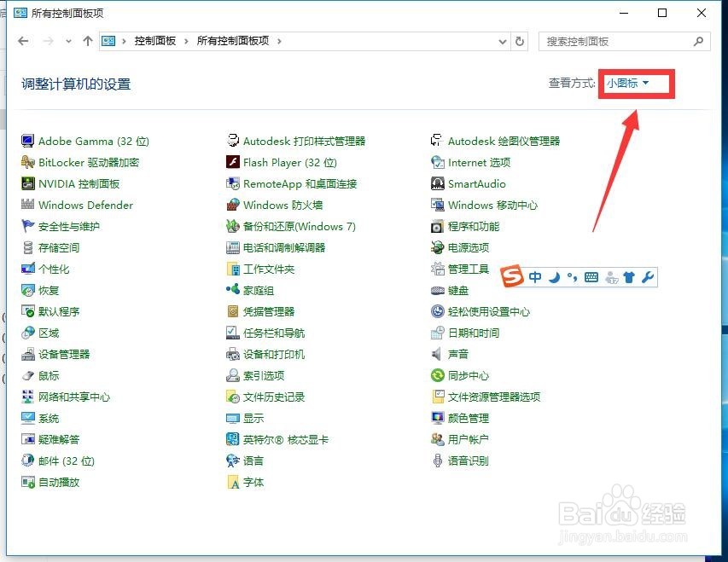Open 任务栏和导航 link
Viewport: 728px width, 562px height.
[274, 333]
